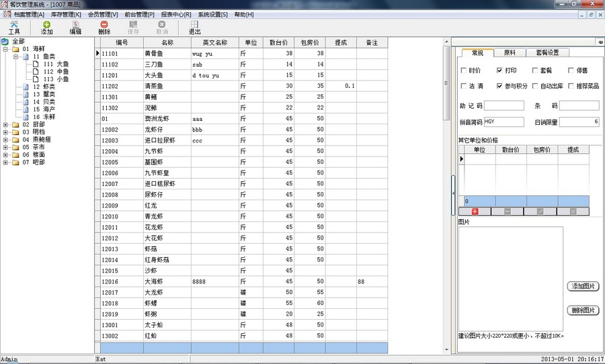Sort by the 散台价 column header

pyautogui.click(x=278, y=42)
